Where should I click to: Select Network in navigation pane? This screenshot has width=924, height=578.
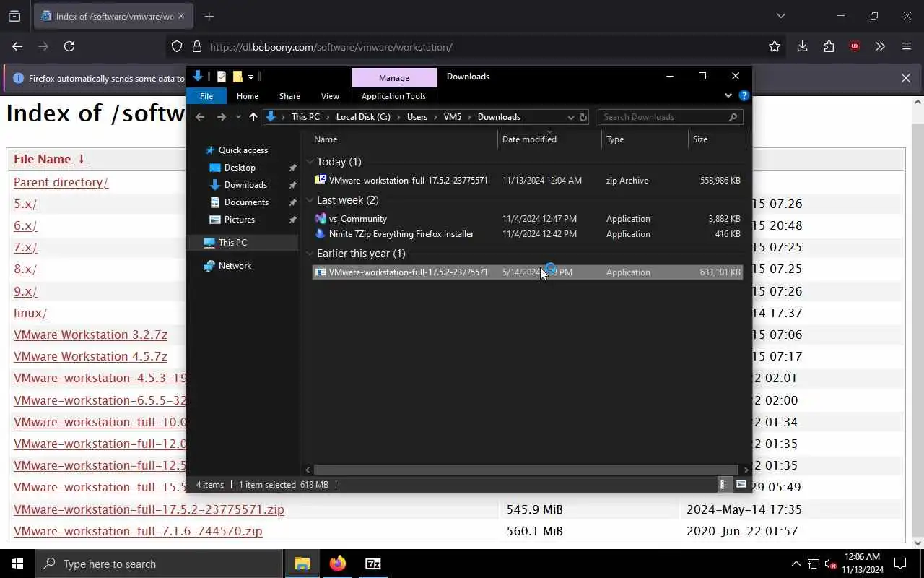coord(235,266)
